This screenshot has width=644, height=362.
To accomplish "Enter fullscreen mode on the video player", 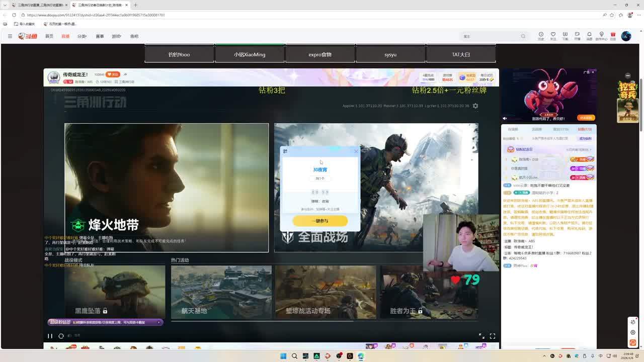I will click(493, 336).
